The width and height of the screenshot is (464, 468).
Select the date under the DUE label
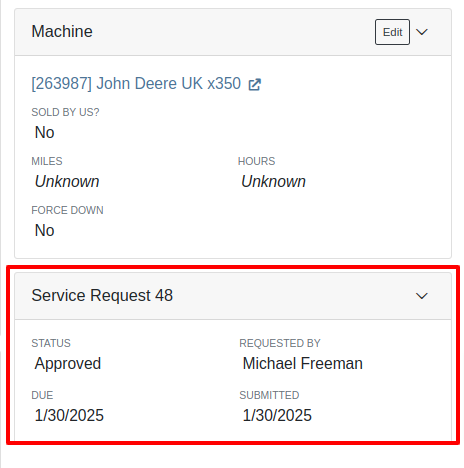coord(69,415)
